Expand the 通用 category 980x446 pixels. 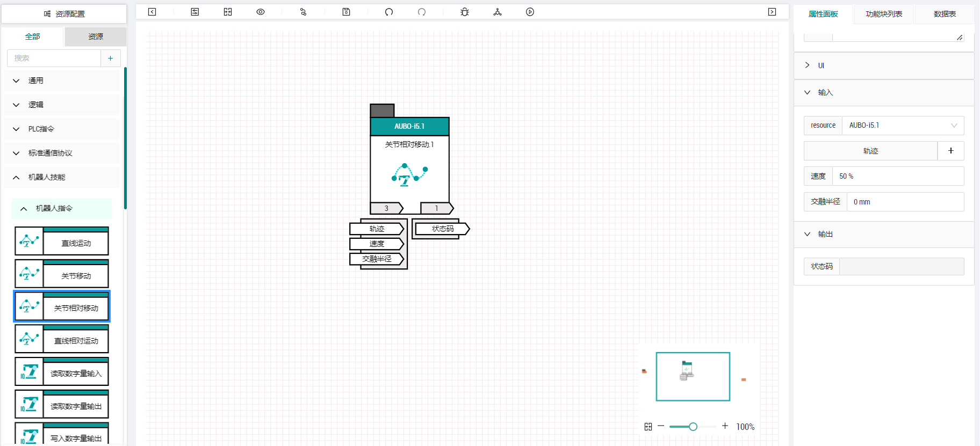click(62, 81)
